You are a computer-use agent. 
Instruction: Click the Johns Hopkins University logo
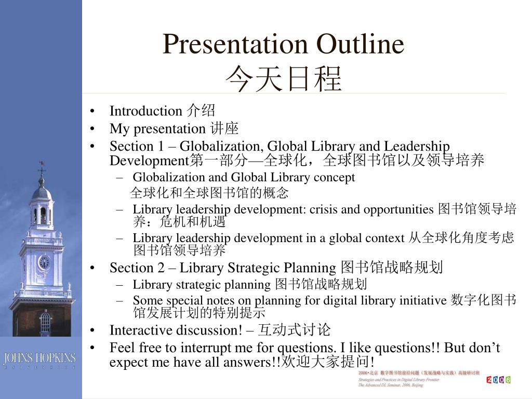click(39, 361)
